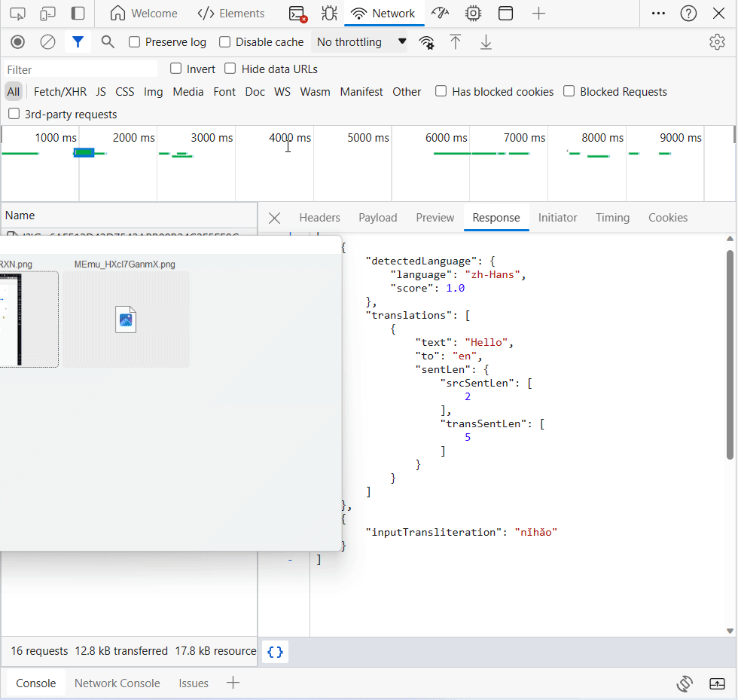Enable the Preserve log checkbox
738x700 pixels.
135,42
